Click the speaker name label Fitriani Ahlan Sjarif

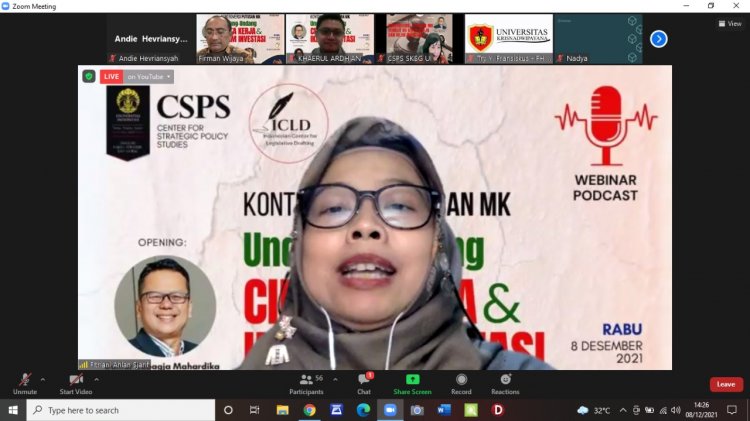(x=115, y=365)
